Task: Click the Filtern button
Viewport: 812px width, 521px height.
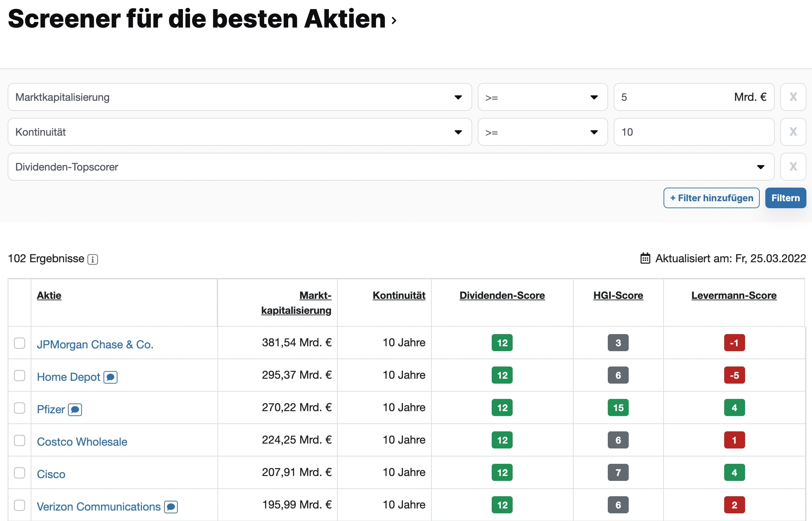Action: (786, 198)
